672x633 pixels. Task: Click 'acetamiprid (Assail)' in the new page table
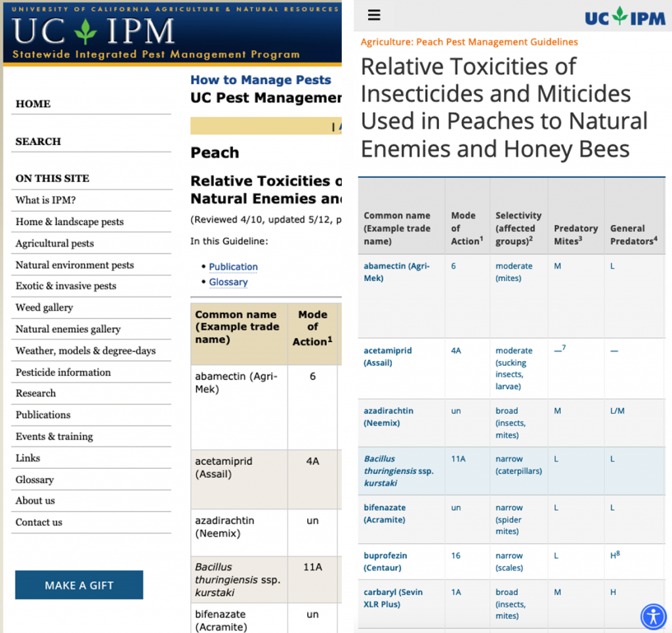(387, 357)
